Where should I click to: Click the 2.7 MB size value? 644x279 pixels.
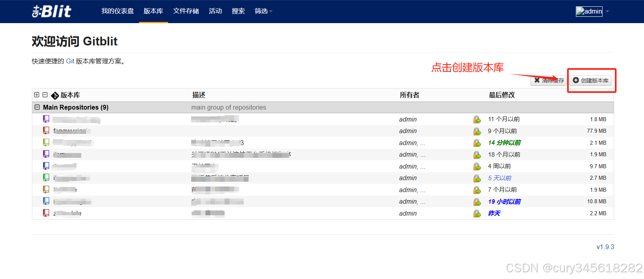[598, 178]
